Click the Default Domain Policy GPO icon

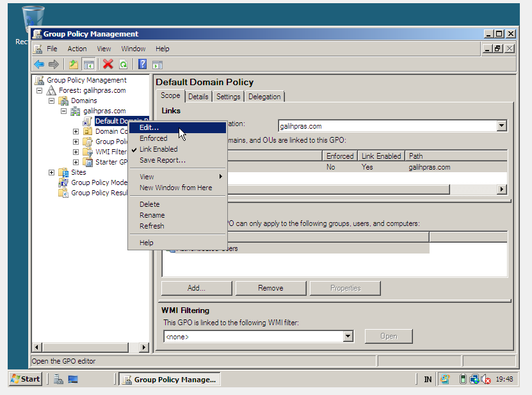tap(88, 121)
